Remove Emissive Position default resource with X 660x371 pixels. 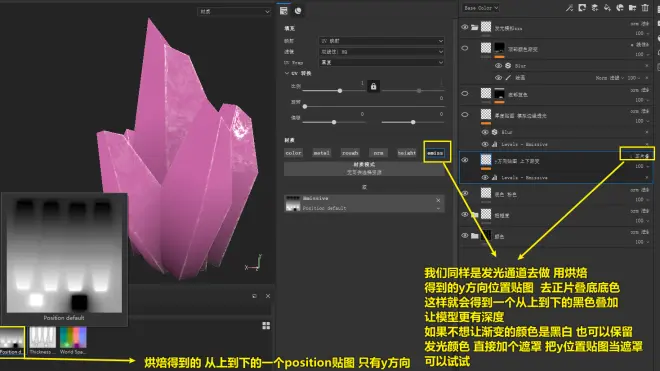tap(438, 200)
